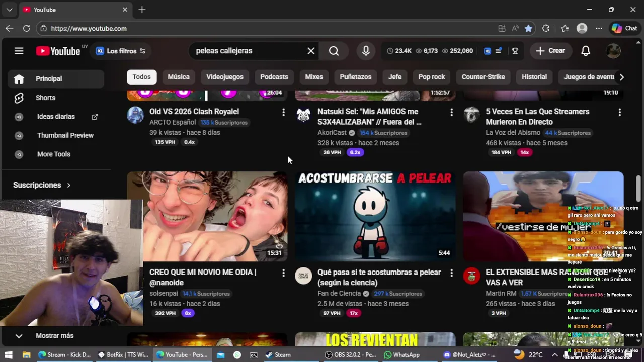Add a new browser tab with the plus
The width and height of the screenshot is (644, 362).
tap(142, 10)
